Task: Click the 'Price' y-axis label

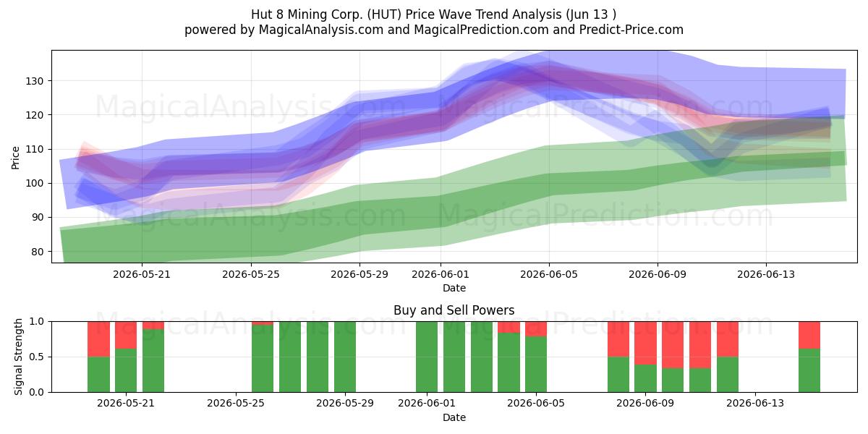Action: (16, 156)
